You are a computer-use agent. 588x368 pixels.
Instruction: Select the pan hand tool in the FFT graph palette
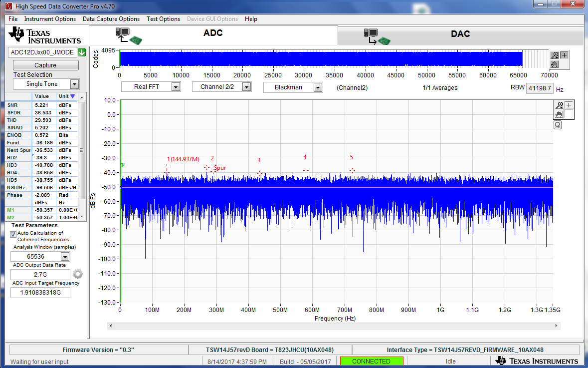(559, 114)
